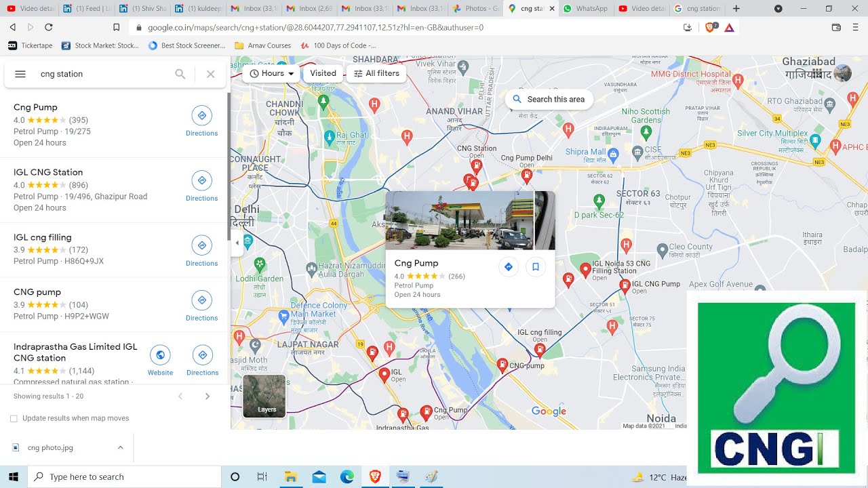868x488 pixels.
Task: Click the address bar URL
Action: (315, 28)
